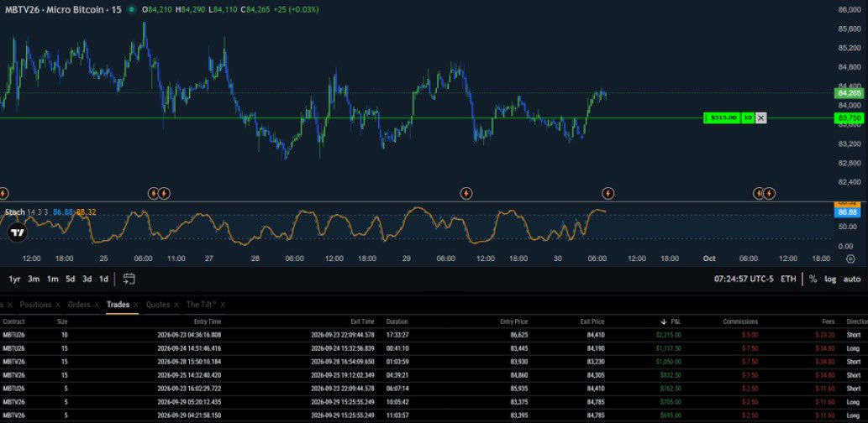Close the Orders tab
Screen dimensions: 868x423
click(x=97, y=305)
